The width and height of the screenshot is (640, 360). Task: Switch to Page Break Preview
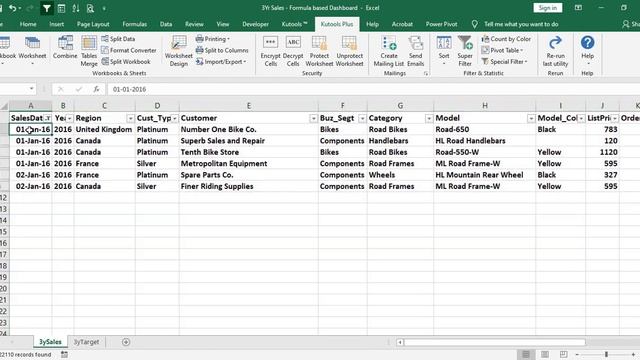pyautogui.click(x=563, y=354)
